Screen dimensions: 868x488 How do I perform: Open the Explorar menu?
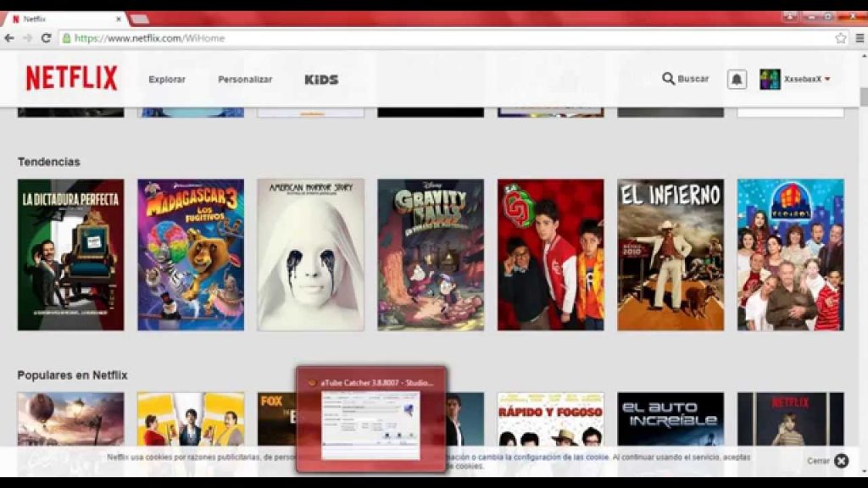(167, 80)
